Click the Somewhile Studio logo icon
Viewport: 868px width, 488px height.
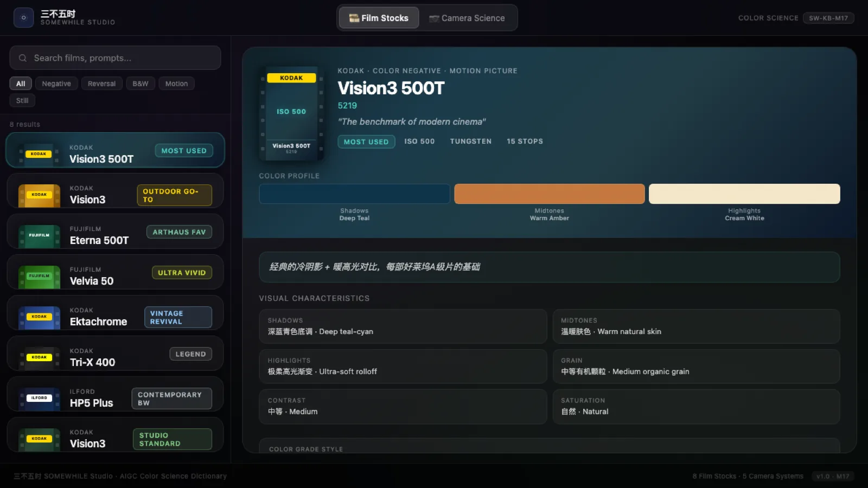click(x=23, y=18)
